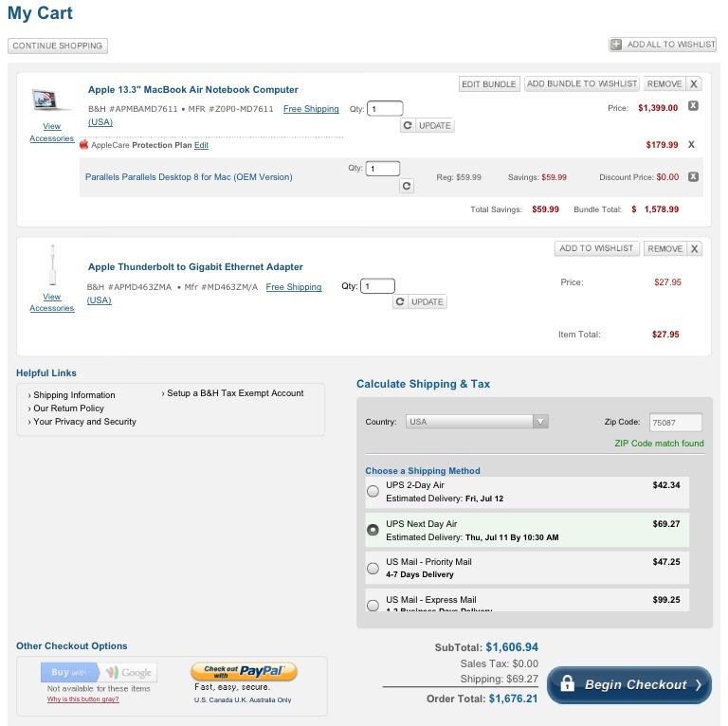Click Why is this button gray link
Screen dimensions: 728x726
coord(83,699)
